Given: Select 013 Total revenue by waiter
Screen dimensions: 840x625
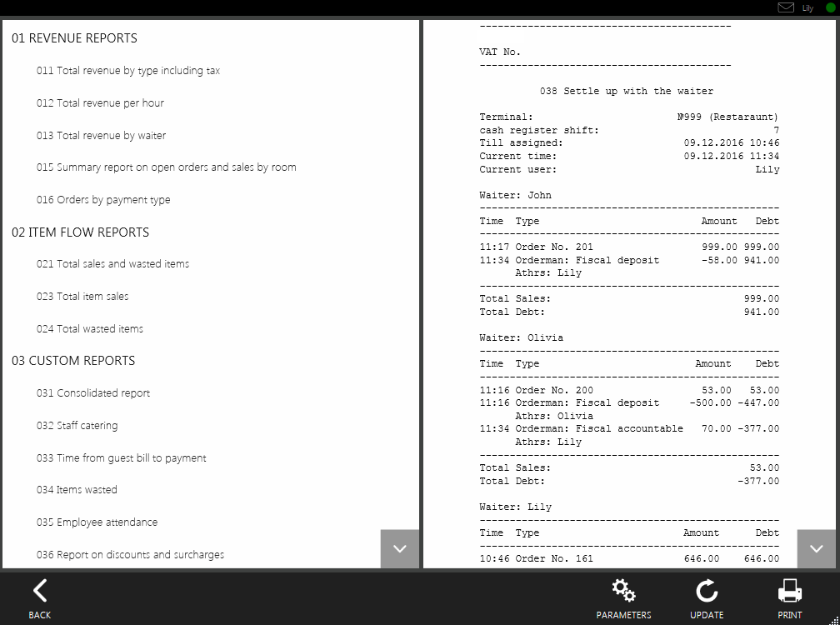Looking at the screenshot, I should (101, 136).
